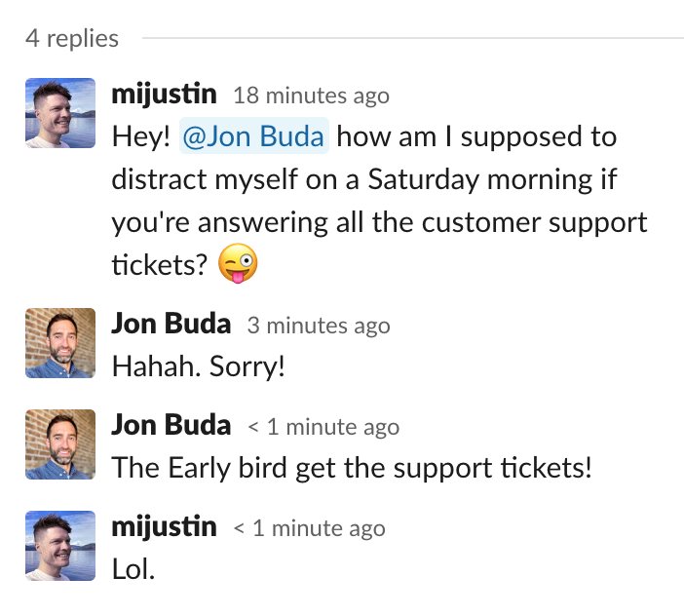The height and width of the screenshot is (616, 684).
Task: Open the timestamp on the Early bird message
Action: tap(323, 427)
